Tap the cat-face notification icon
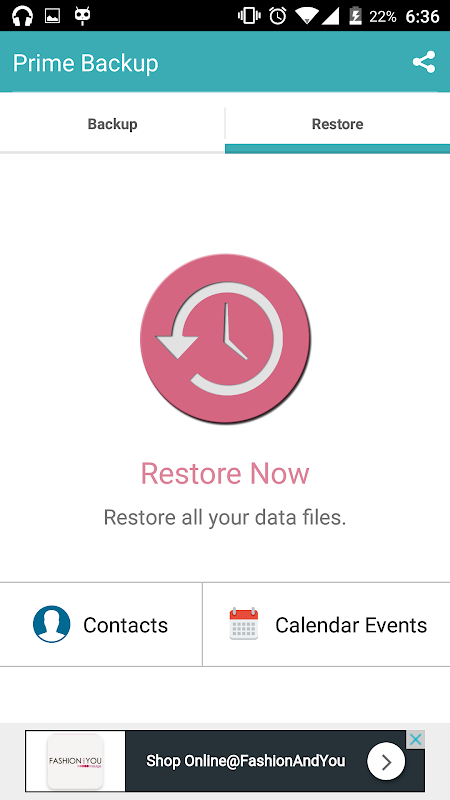Viewport: 450px width, 800px height. tap(83, 16)
